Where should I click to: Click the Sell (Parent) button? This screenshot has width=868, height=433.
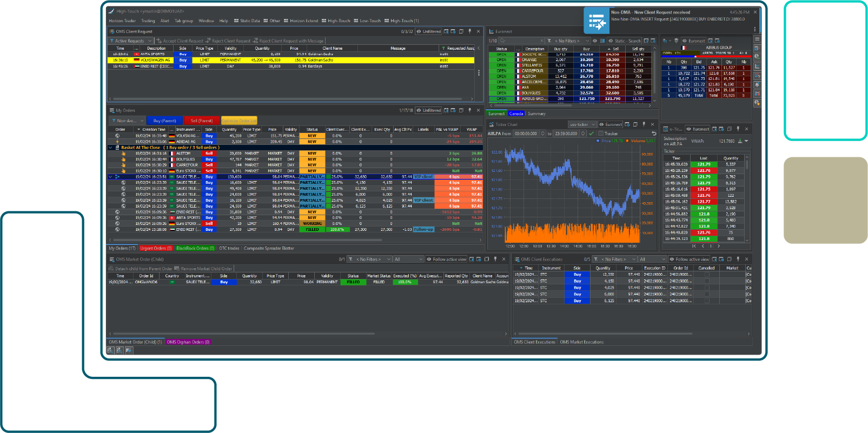pos(202,121)
